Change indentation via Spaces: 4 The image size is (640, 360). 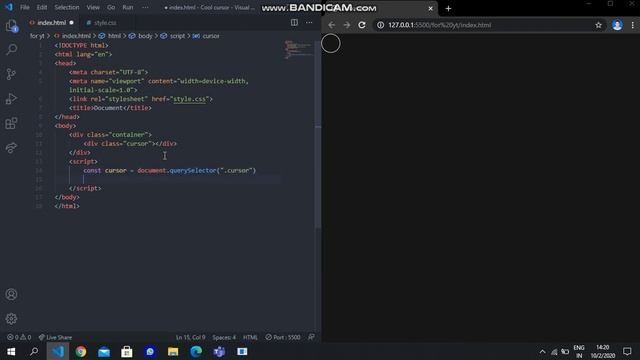(224, 337)
